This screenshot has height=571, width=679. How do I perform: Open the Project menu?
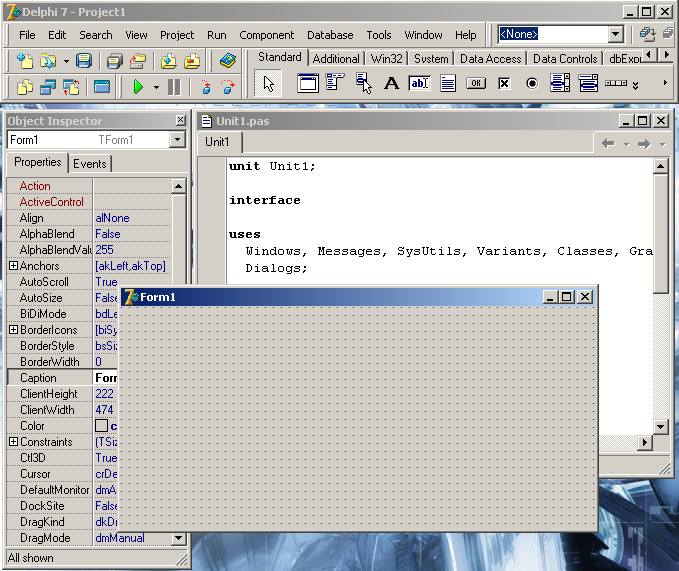[177, 35]
